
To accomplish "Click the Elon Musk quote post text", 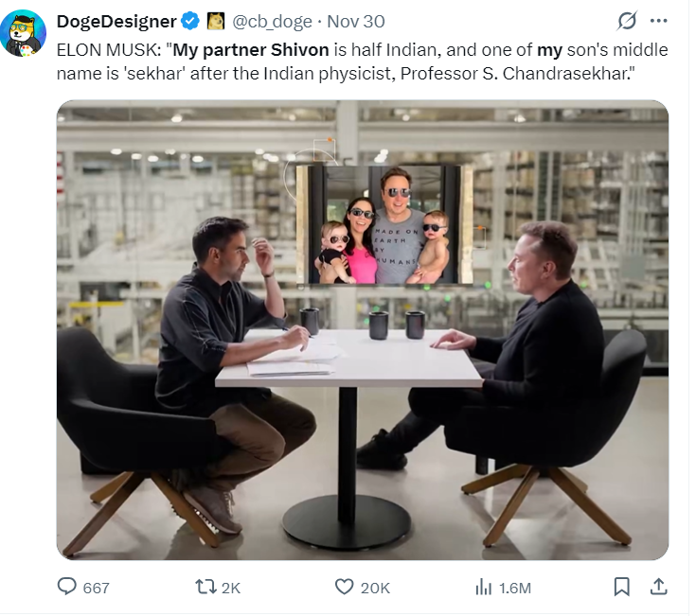I will (362, 62).
